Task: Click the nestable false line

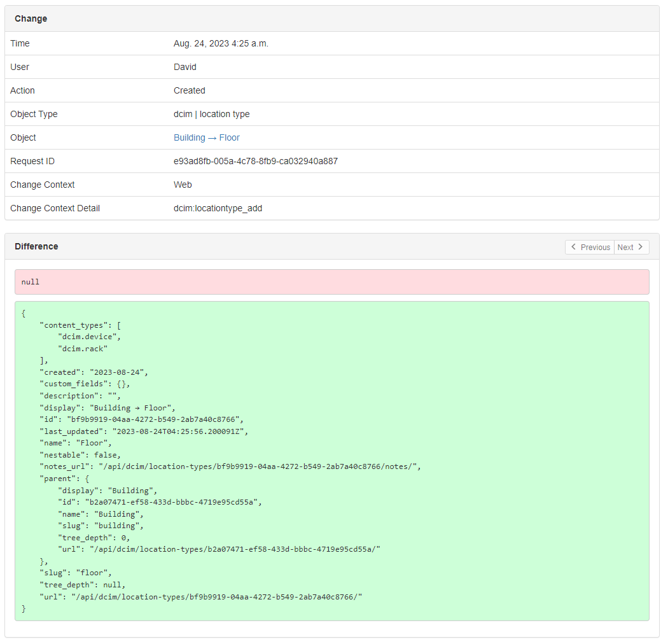Action: click(x=80, y=455)
